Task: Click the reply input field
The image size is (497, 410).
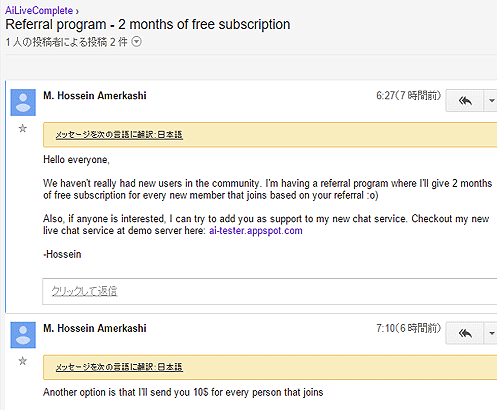Action: click(x=269, y=291)
